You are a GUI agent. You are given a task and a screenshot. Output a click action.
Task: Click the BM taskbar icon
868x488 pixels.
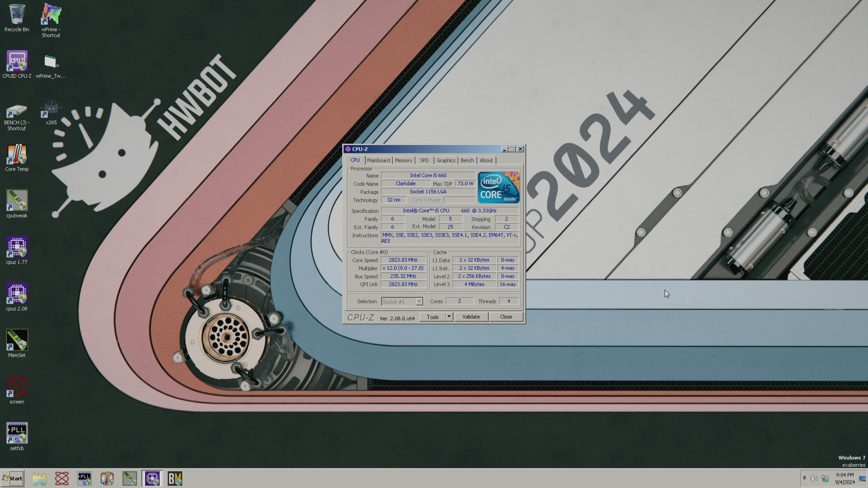point(175,479)
